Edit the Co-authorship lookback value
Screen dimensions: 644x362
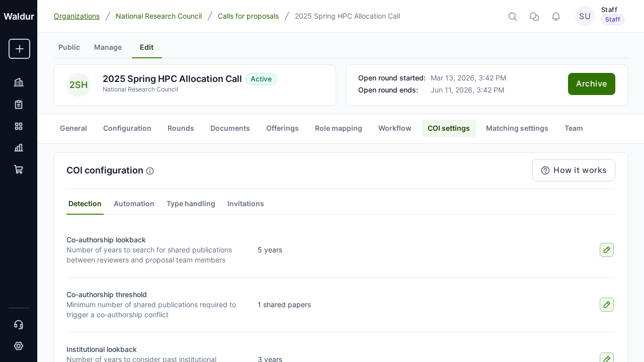point(606,250)
